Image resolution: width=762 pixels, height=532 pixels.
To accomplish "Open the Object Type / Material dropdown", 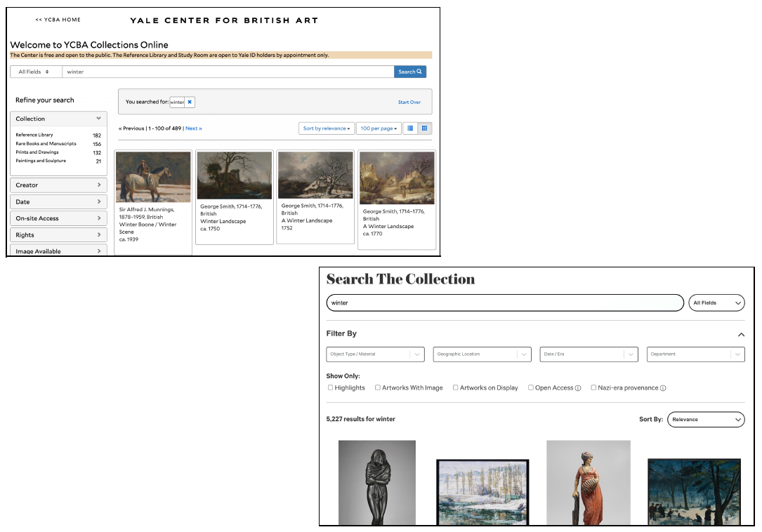I will 375,354.
